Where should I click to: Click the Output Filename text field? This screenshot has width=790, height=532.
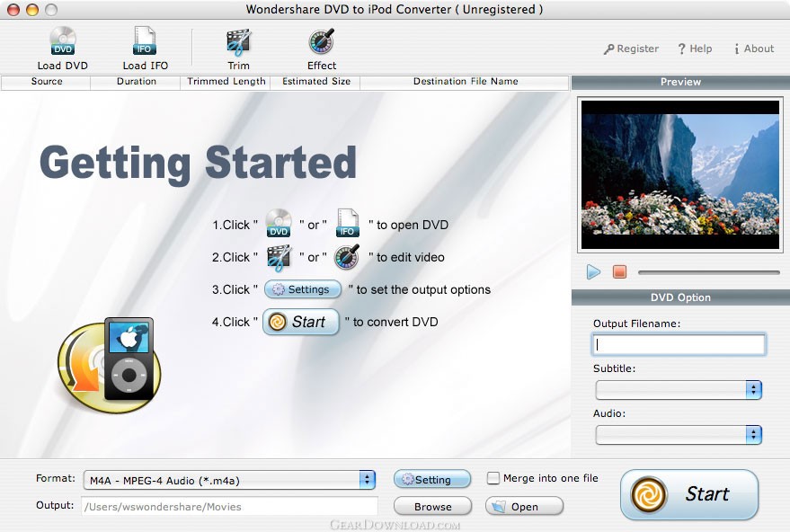click(x=679, y=344)
